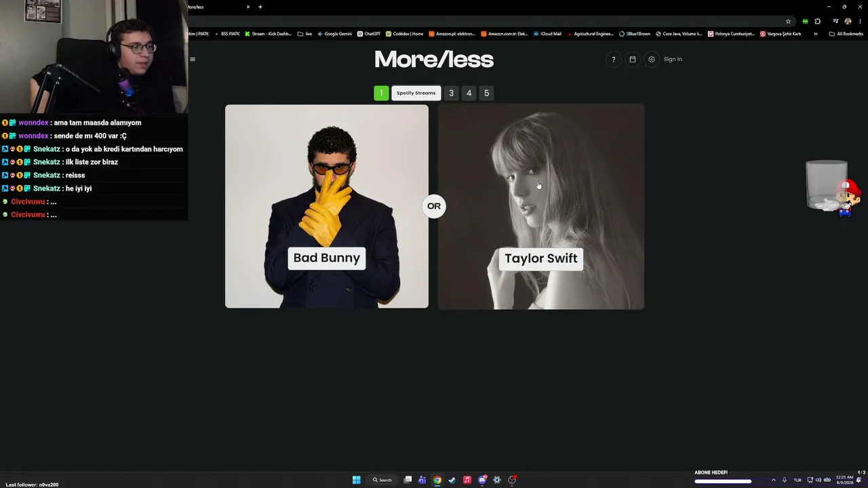Click the taskbar Search box

382,480
